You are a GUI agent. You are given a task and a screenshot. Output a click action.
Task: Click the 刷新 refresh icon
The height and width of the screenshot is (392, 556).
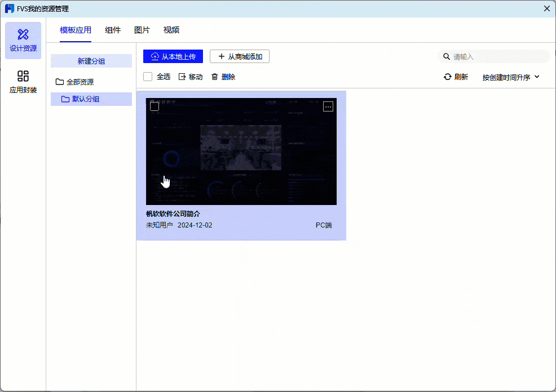point(447,77)
